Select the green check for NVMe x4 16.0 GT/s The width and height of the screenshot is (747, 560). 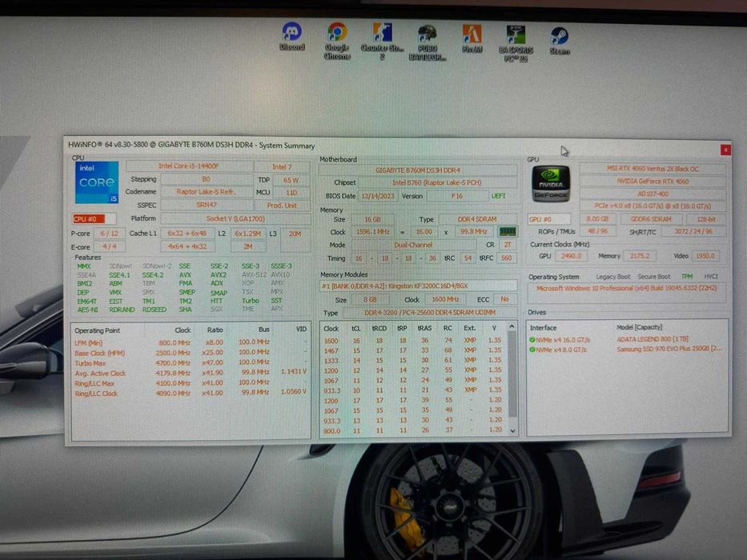click(x=532, y=339)
